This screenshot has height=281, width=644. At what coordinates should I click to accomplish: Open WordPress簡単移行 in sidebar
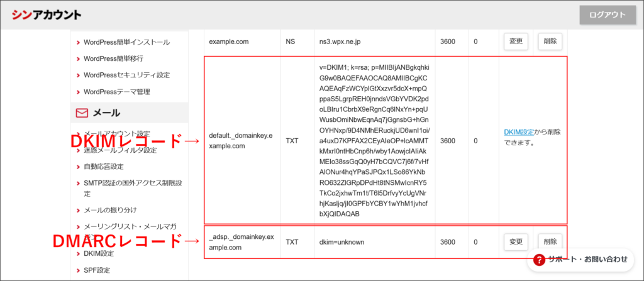click(x=113, y=58)
